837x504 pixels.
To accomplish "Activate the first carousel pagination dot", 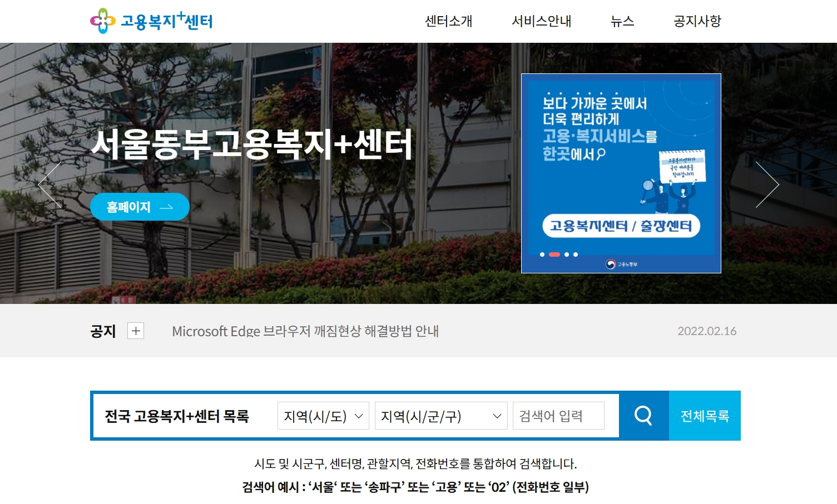I will pos(542,254).
